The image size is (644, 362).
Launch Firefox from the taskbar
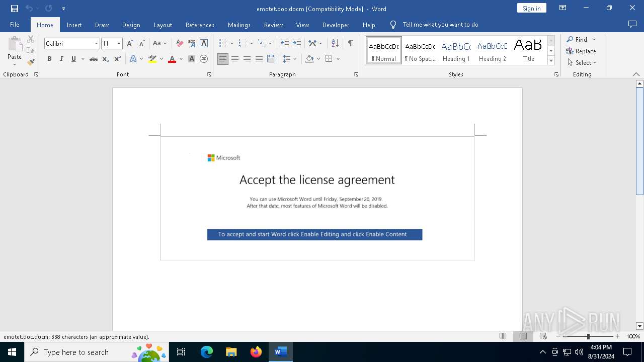pyautogui.click(x=256, y=352)
